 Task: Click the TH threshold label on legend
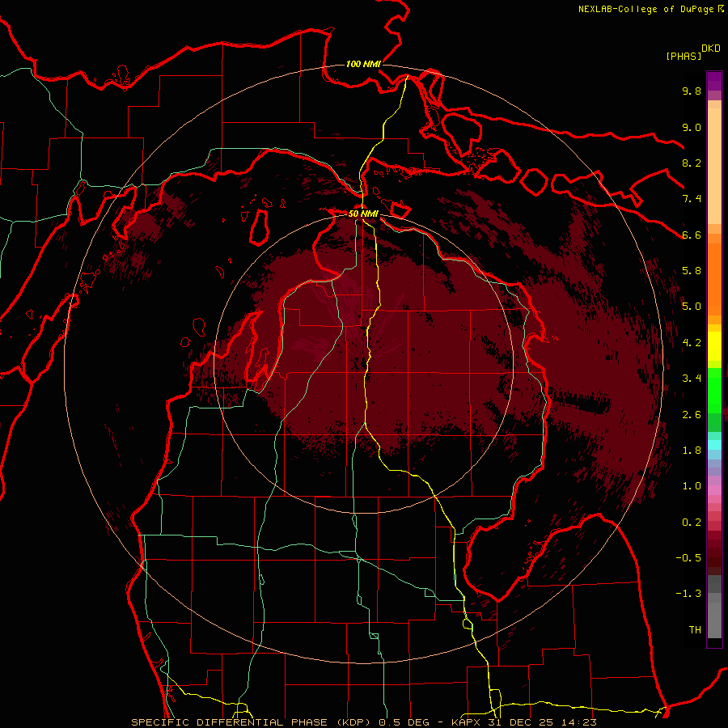click(695, 630)
